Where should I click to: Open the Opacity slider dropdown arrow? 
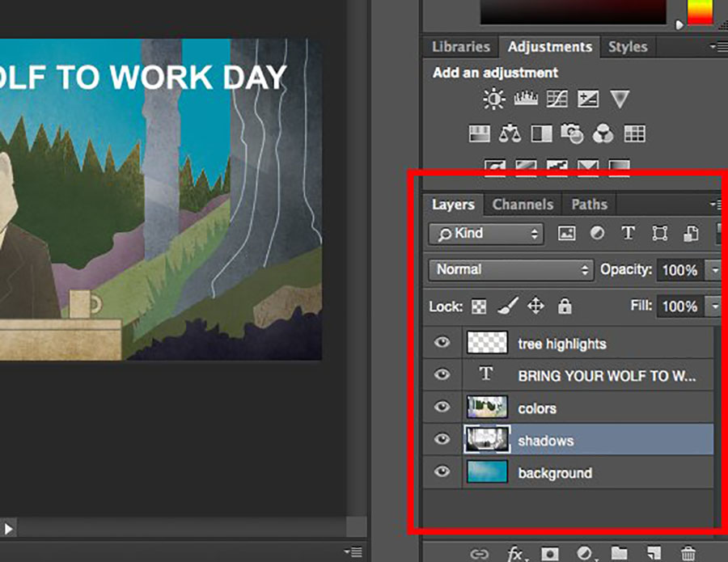(x=713, y=270)
